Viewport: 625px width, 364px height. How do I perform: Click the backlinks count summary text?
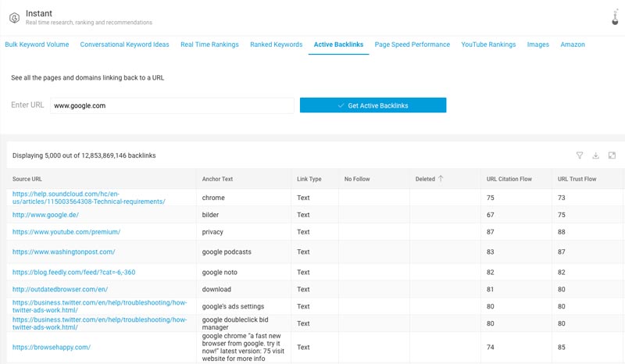(x=84, y=155)
